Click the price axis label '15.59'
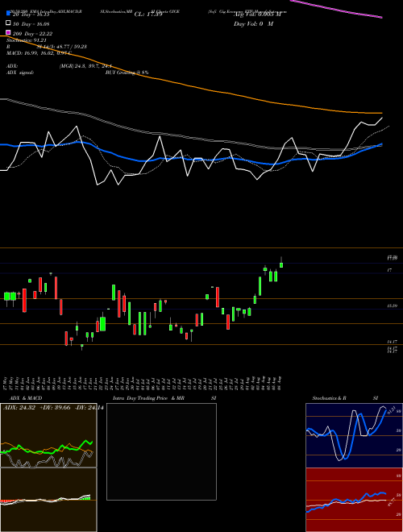 392,306
